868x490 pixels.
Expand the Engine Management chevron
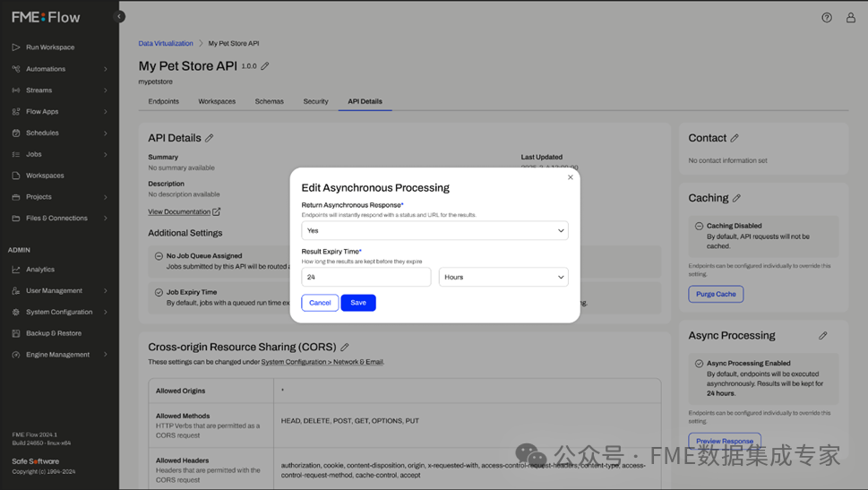pyautogui.click(x=105, y=355)
